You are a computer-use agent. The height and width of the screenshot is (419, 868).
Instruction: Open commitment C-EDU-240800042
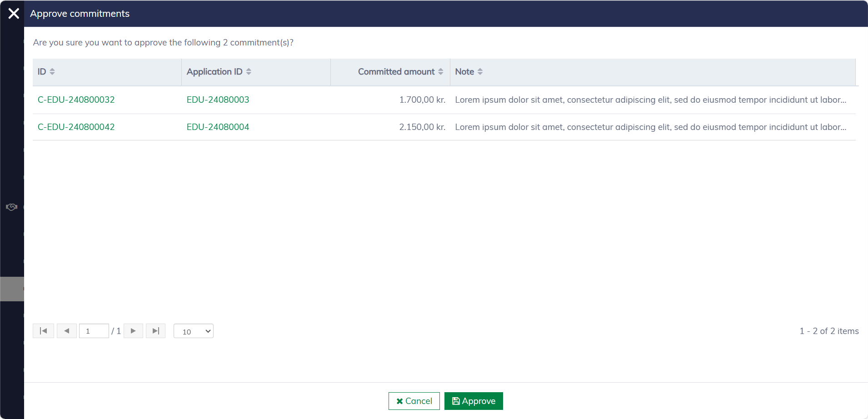76,127
